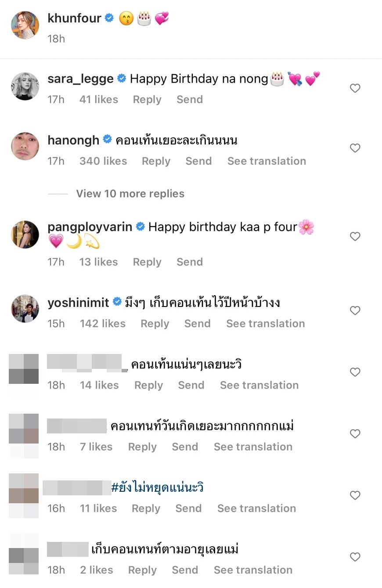Show translation for yoshinimit's comment

coord(265,324)
